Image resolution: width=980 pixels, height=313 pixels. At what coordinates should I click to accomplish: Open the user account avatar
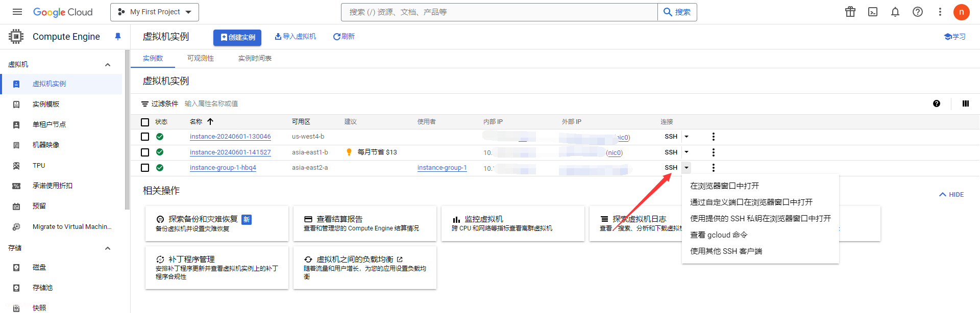pyautogui.click(x=962, y=12)
